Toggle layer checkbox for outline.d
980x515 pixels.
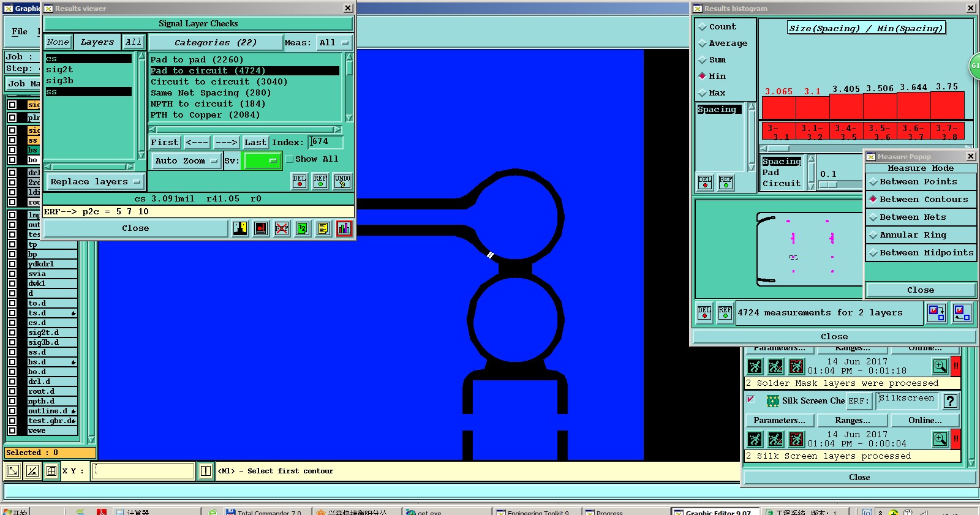[12, 411]
